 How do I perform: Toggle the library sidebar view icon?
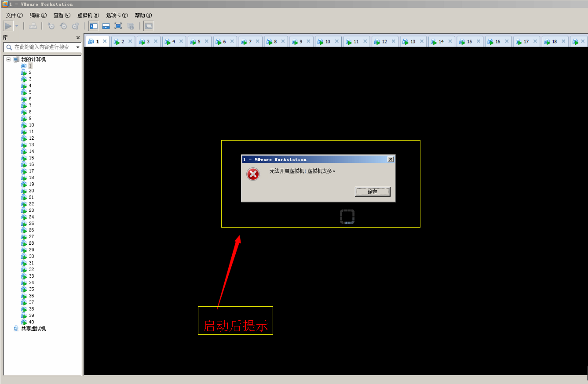pyautogui.click(x=94, y=26)
